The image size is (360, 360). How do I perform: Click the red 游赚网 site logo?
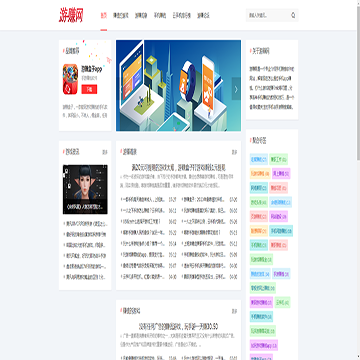click(71, 15)
